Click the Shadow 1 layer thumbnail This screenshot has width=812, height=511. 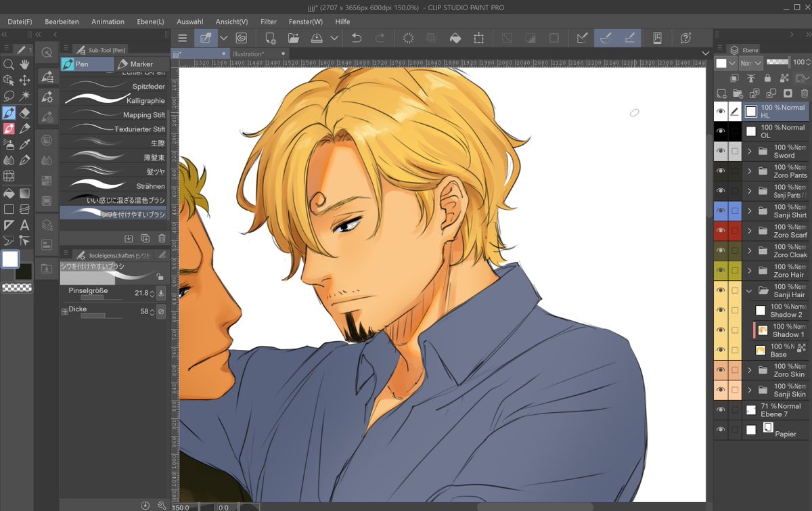point(763,330)
